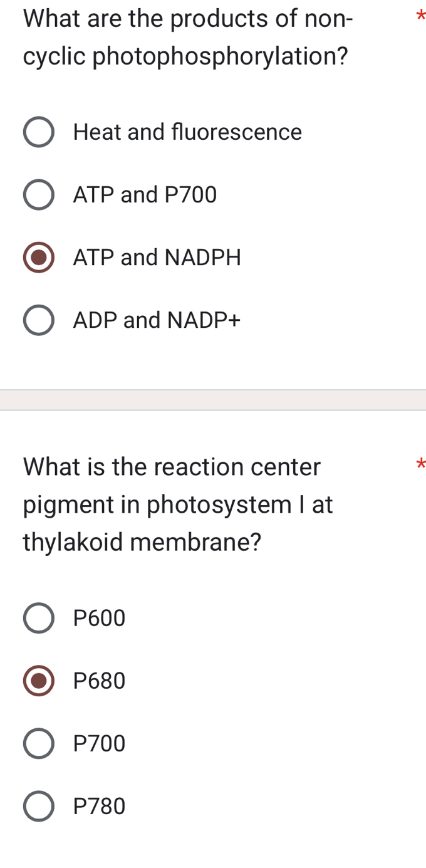This screenshot has width=426, height=868.
Task: Click the "ATP and P700" answer label text
Action: coord(145,194)
